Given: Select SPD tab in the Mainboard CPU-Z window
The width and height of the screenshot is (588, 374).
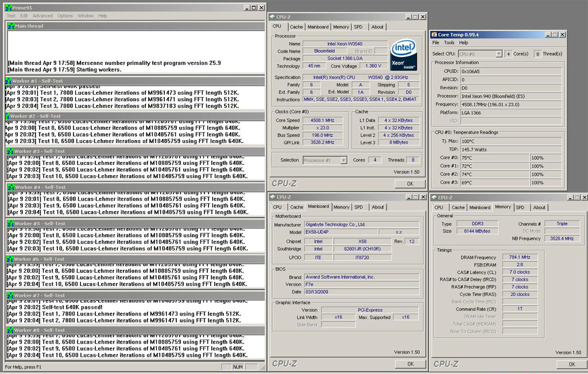Looking at the screenshot, I should click(358, 207).
